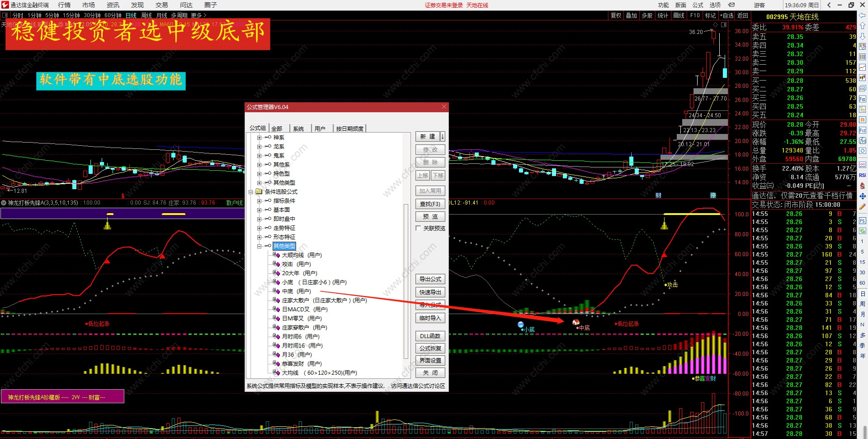Open the 公式 menu in title bar
868x439 pixels.
[698, 5]
